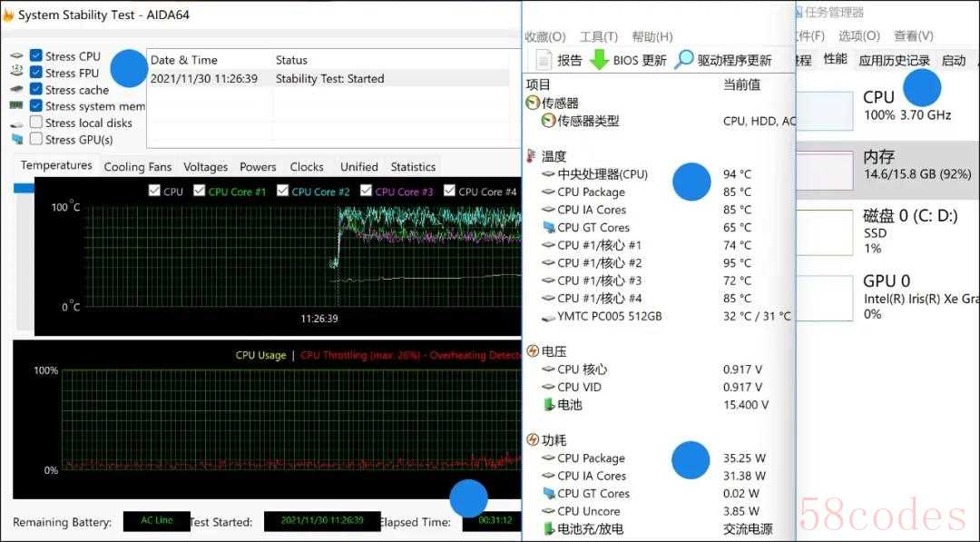This screenshot has width=980, height=542.
Task: Switch to the Cooling Fans tab
Action: click(x=138, y=167)
